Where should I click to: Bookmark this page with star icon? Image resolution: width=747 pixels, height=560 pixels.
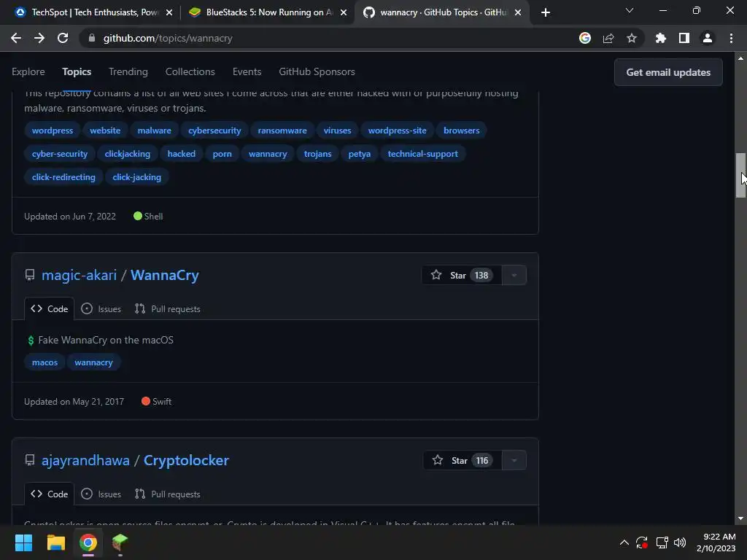(631, 38)
